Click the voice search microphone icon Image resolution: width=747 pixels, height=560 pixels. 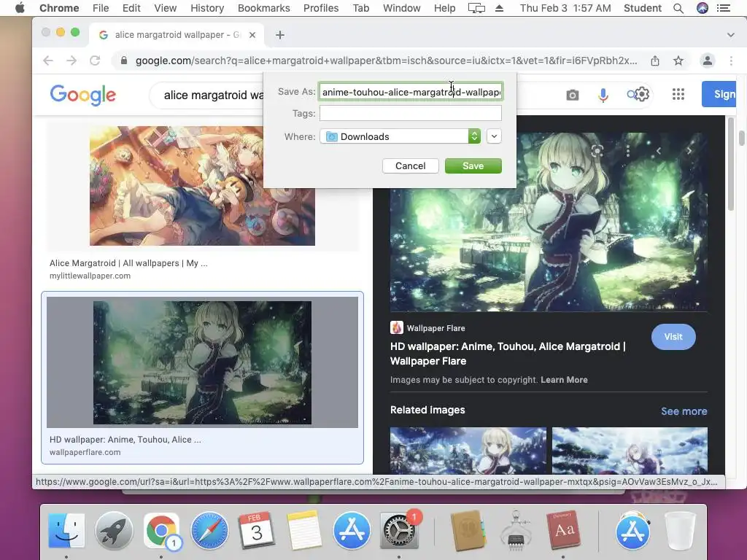coord(603,96)
